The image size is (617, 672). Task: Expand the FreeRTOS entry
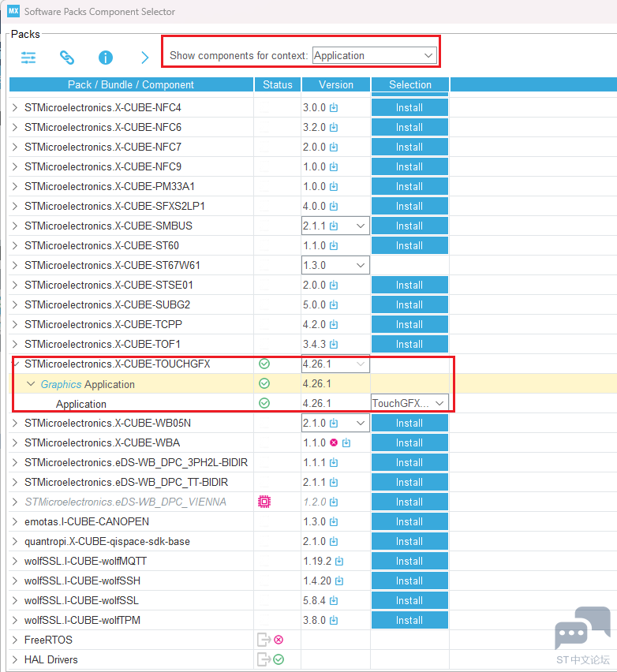(15, 640)
